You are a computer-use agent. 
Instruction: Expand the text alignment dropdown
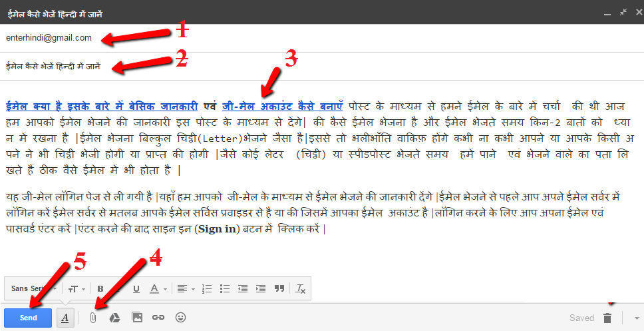[184, 288]
